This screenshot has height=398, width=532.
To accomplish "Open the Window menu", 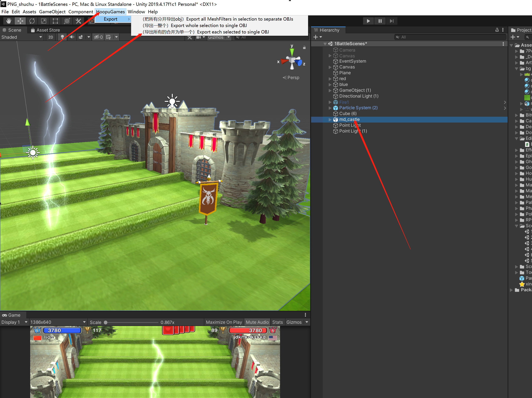I will 136,11.
